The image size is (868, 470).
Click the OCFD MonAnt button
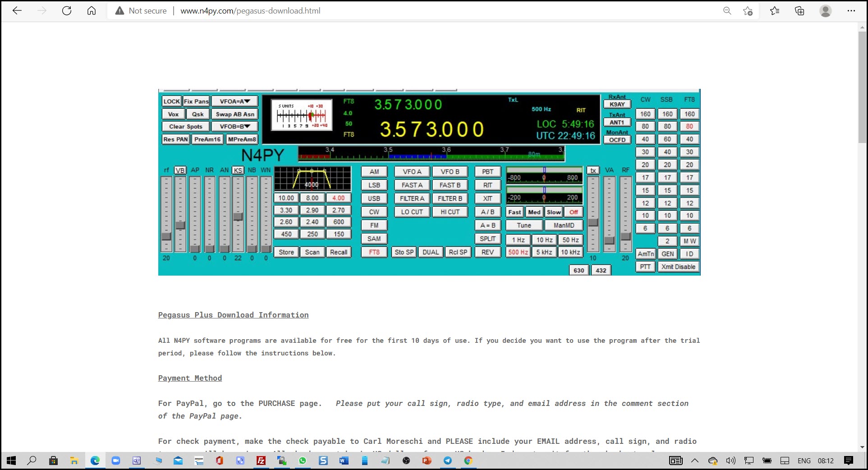point(617,140)
